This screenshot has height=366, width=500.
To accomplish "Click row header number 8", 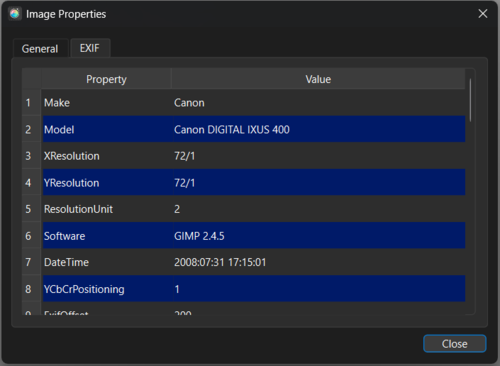I will pyautogui.click(x=32, y=289).
